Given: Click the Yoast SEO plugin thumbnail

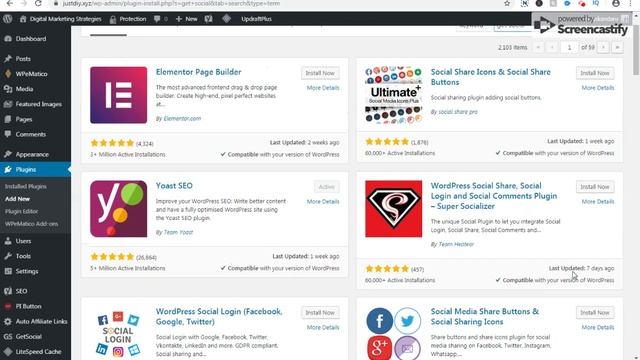Looking at the screenshot, I should click(x=118, y=209).
